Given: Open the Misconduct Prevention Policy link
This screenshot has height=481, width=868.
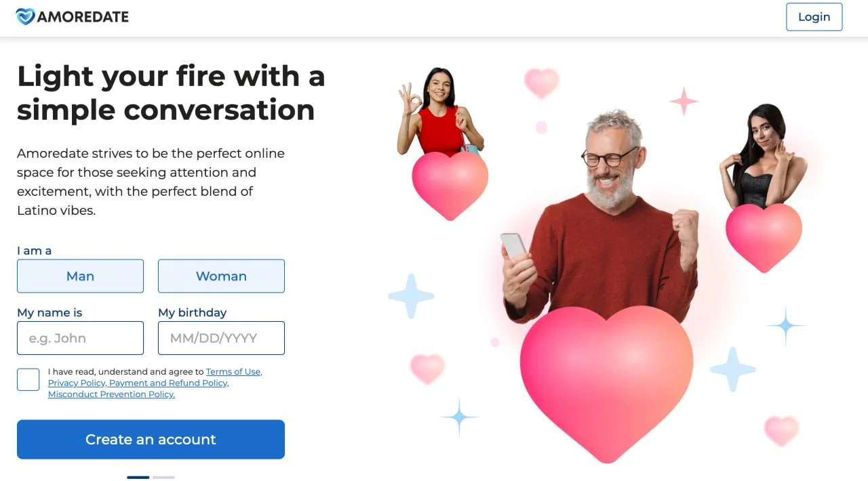Looking at the screenshot, I should (111, 394).
